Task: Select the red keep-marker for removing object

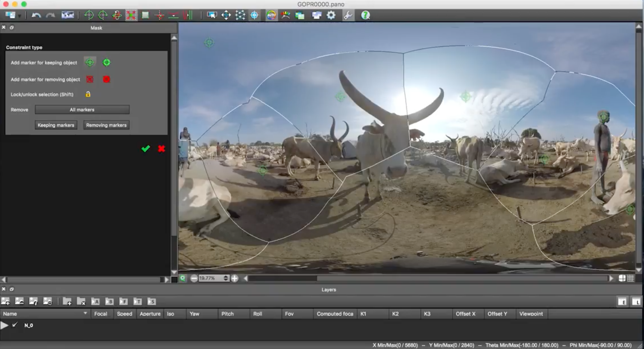Action: 90,79
